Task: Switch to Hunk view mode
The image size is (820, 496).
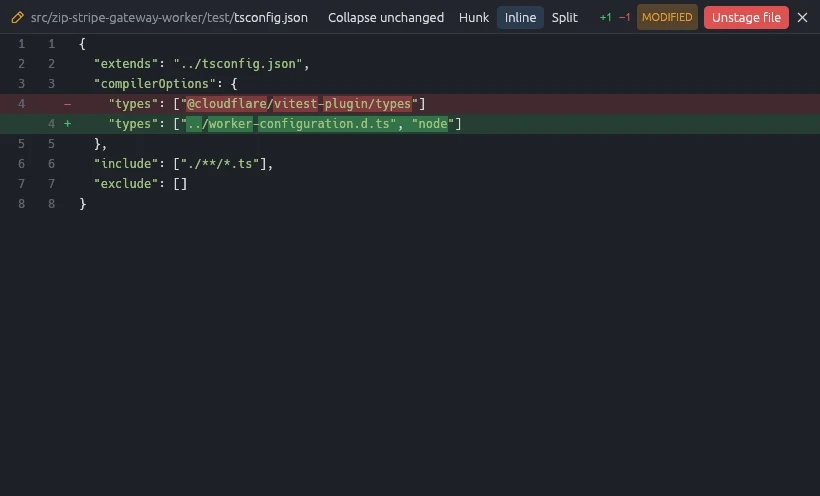Action: coord(474,17)
